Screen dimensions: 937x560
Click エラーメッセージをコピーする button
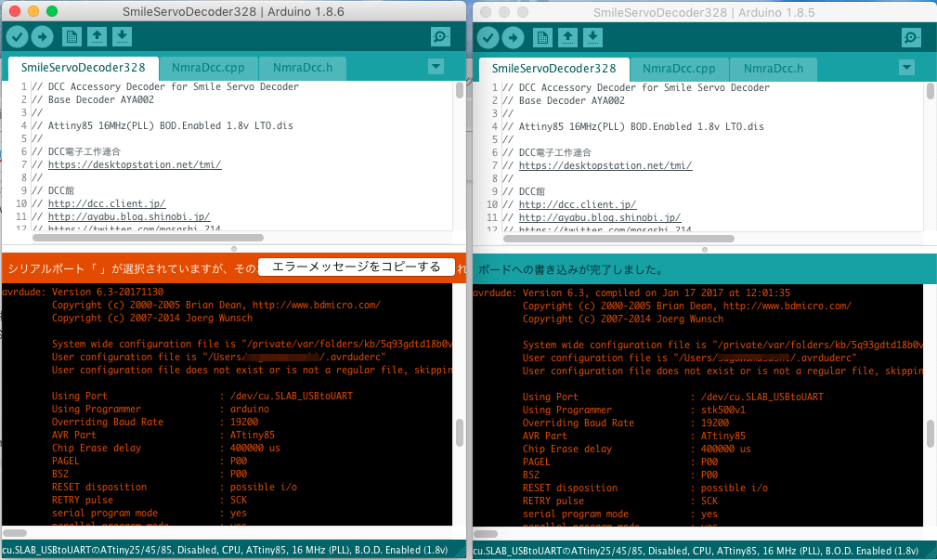(x=357, y=267)
